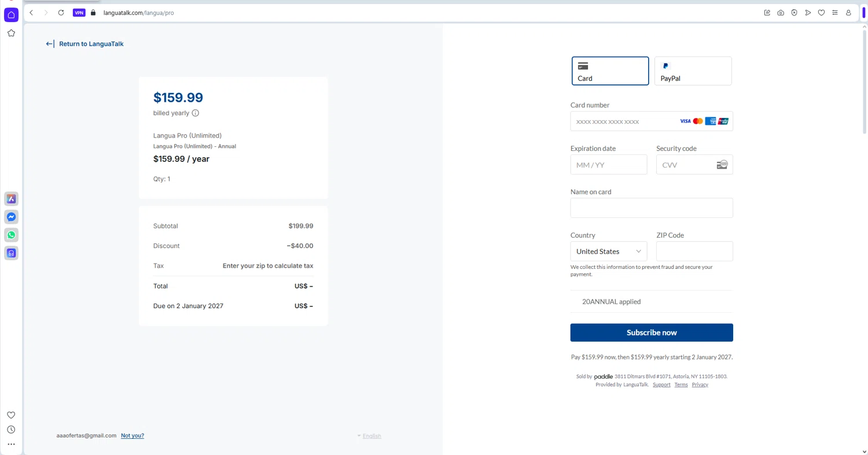This screenshot has width=868, height=455.
Task: Open the Support link in the footer
Action: pyautogui.click(x=661, y=384)
